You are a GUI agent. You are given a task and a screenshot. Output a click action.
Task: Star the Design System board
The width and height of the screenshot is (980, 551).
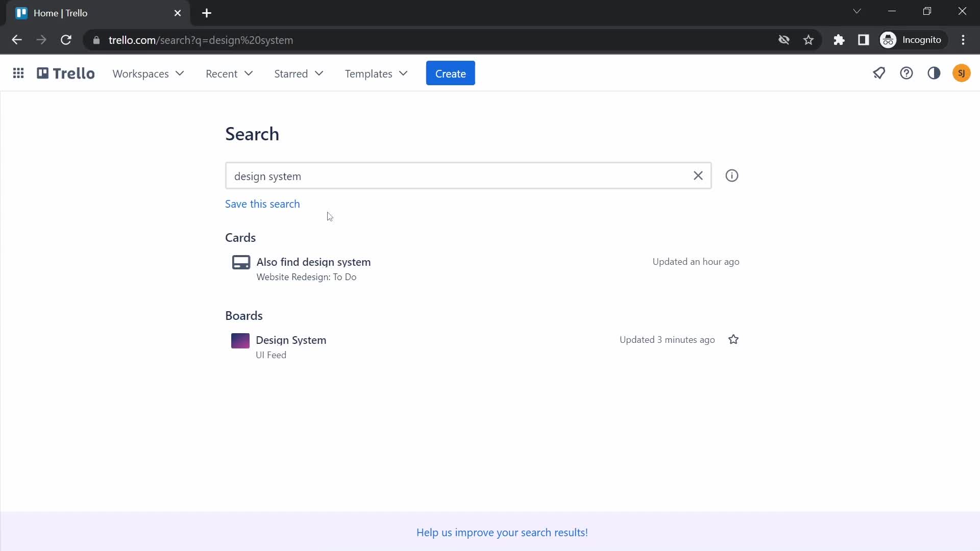pos(733,340)
